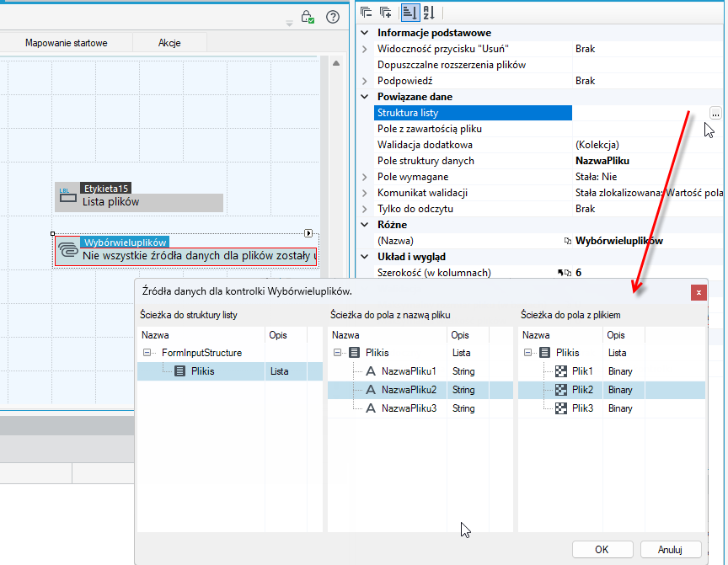728x565 pixels.
Task: Click the icon beside the (Nazwa) value
Action: point(567,241)
